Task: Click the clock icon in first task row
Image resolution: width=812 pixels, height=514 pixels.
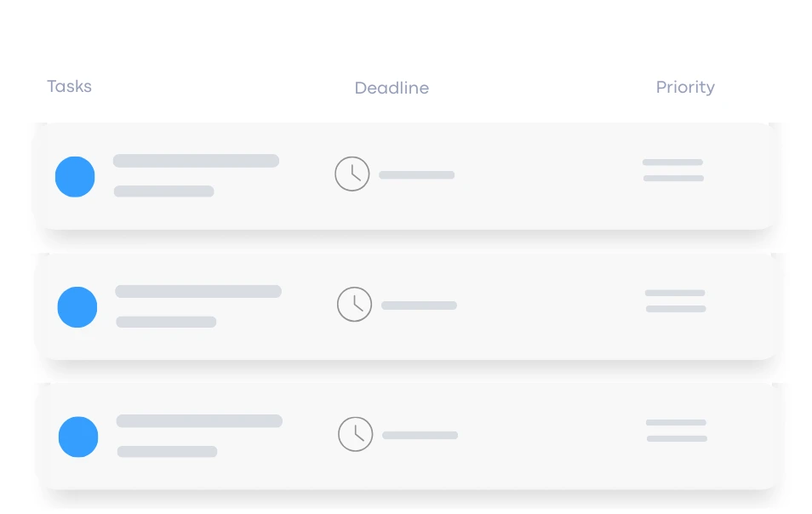Action: click(352, 174)
